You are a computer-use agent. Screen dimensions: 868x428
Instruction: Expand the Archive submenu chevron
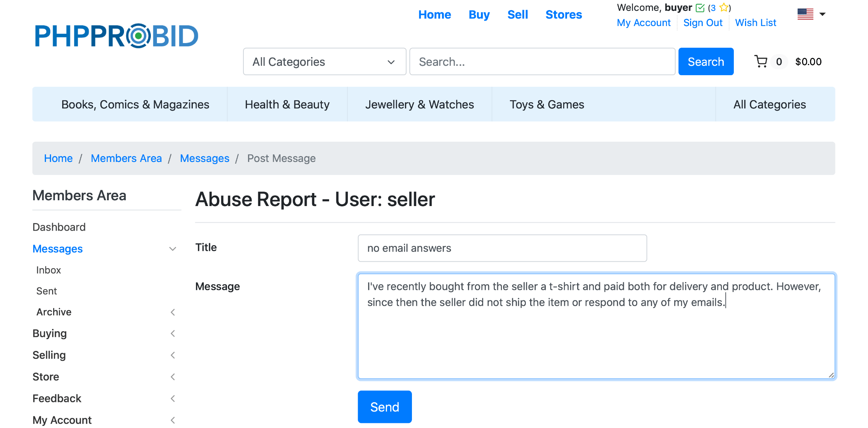173,312
